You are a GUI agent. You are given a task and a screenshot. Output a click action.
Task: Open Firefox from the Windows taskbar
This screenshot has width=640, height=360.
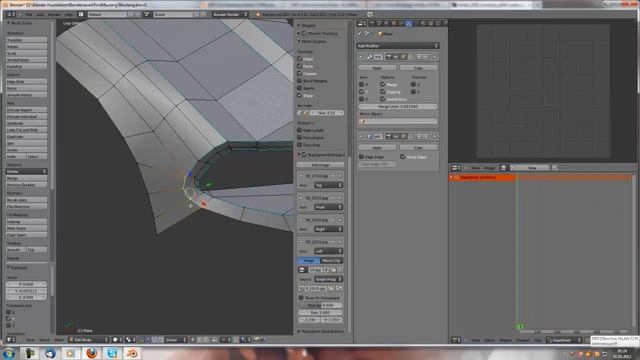92,353
